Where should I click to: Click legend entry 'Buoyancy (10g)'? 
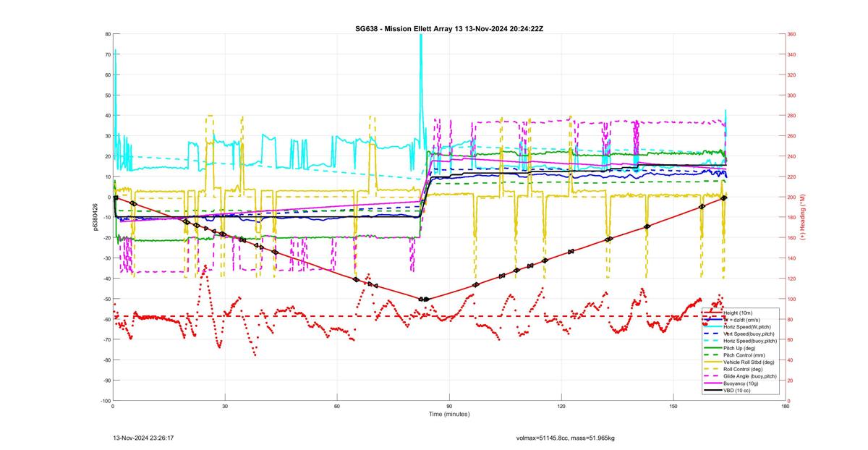point(741,383)
